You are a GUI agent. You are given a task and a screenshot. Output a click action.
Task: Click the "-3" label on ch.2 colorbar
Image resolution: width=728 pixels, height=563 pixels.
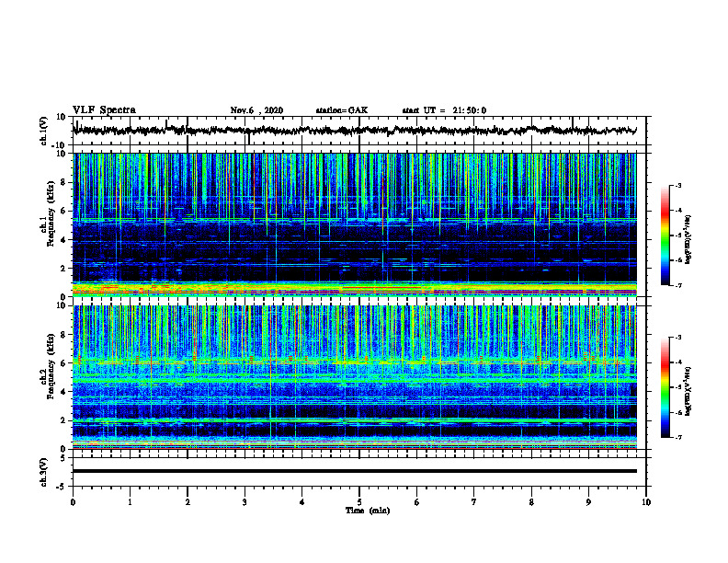point(678,338)
